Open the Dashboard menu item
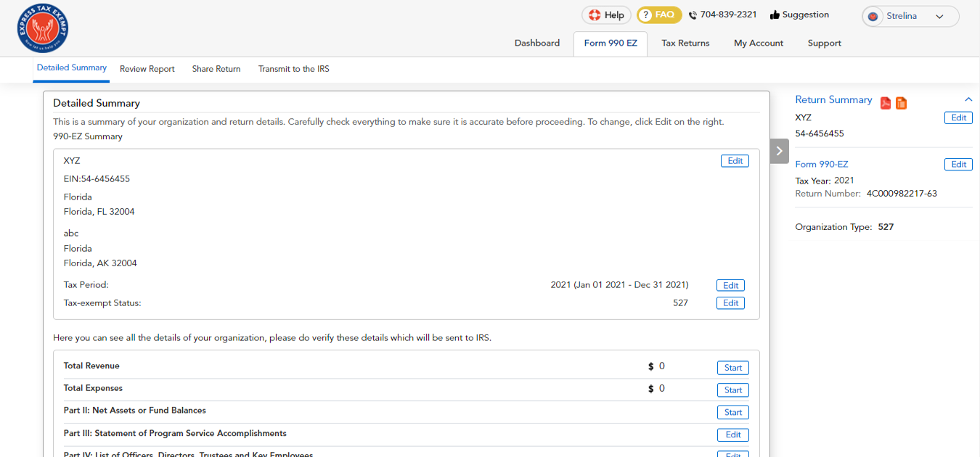 [x=537, y=44]
